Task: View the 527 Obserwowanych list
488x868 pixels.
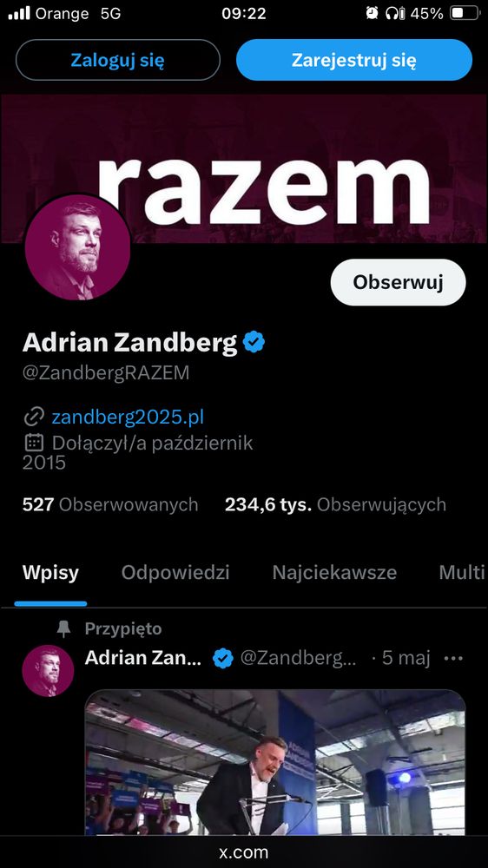Action: 110,504
